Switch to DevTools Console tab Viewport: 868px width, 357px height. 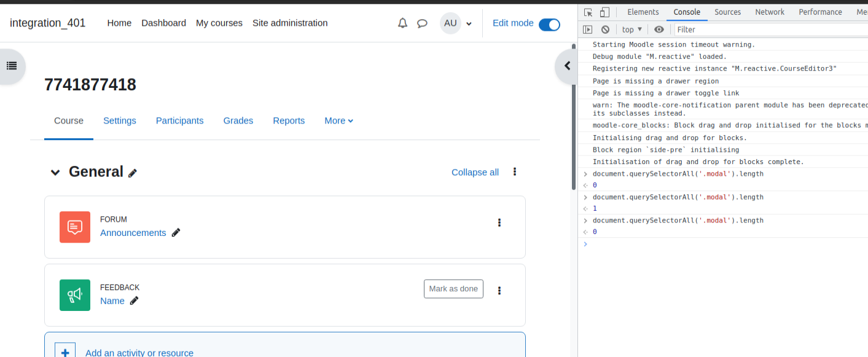pos(687,12)
